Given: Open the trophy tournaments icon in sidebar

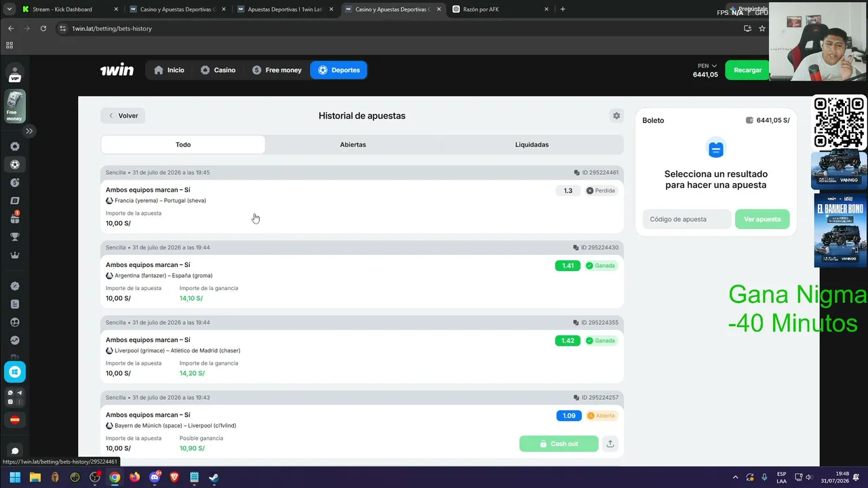Looking at the screenshot, I should pos(15,237).
